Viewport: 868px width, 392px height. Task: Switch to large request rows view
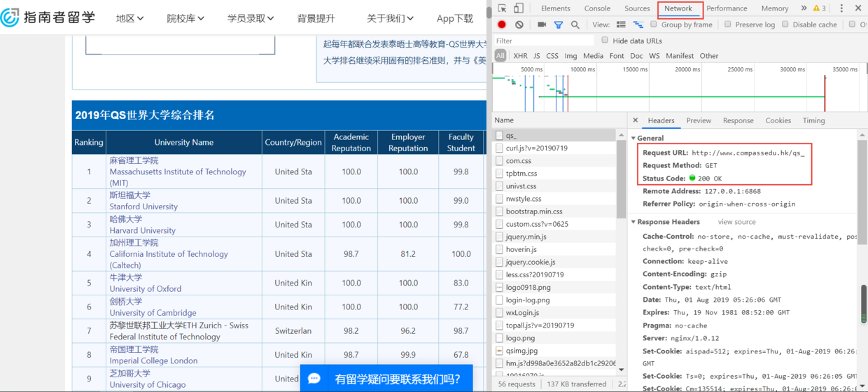click(x=621, y=24)
